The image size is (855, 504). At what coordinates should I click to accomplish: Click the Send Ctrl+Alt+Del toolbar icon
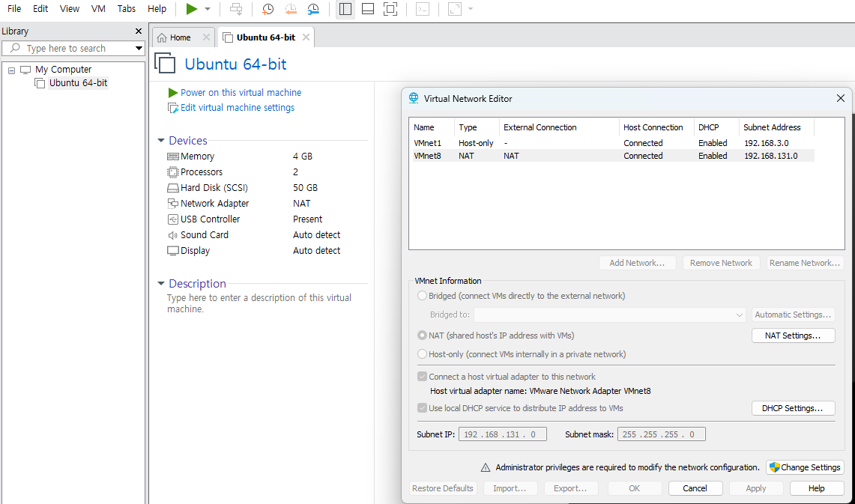(236, 9)
